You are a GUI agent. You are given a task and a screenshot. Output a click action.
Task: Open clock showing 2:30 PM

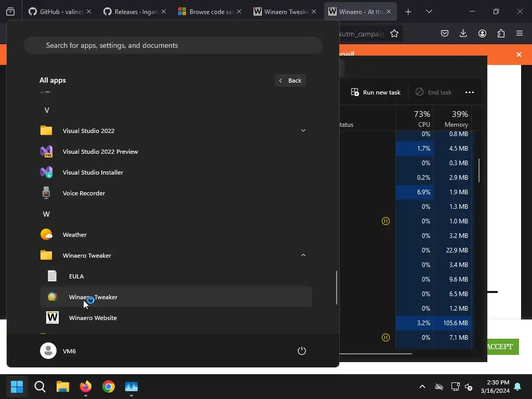[495, 387]
